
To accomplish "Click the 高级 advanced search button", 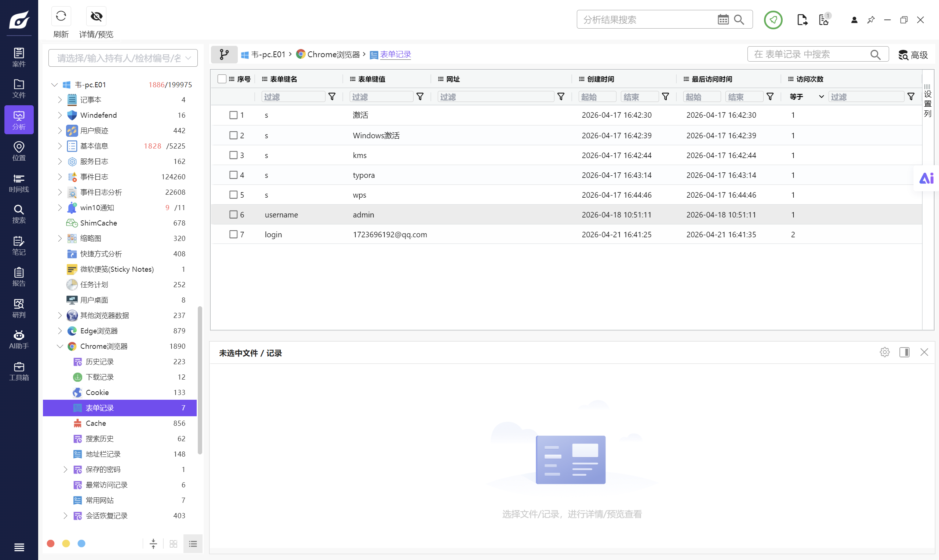I will (x=913, y=55).
